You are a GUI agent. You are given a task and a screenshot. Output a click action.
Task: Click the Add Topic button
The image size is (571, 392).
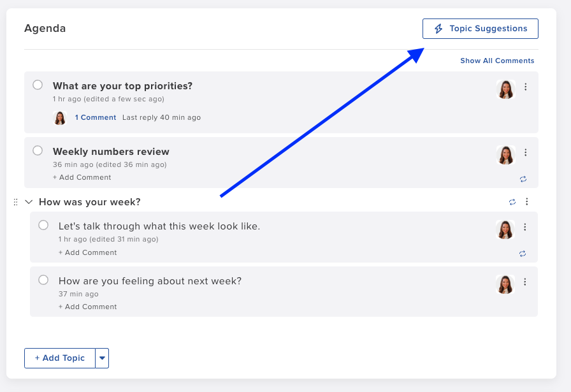(59, 358)
